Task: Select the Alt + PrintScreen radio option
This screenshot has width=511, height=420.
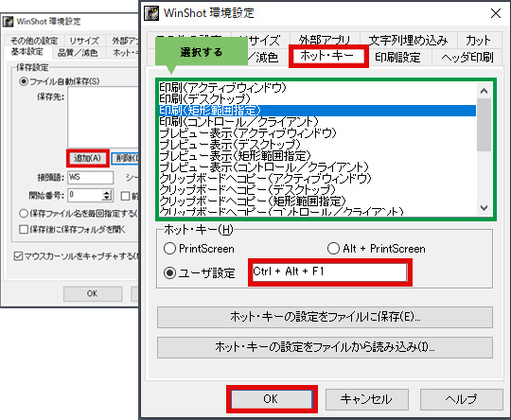Action: (x=333, y=249)
